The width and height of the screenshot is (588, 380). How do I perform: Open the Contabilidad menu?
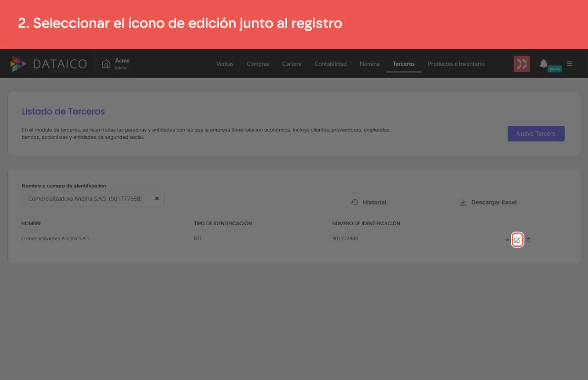point(331,64)
